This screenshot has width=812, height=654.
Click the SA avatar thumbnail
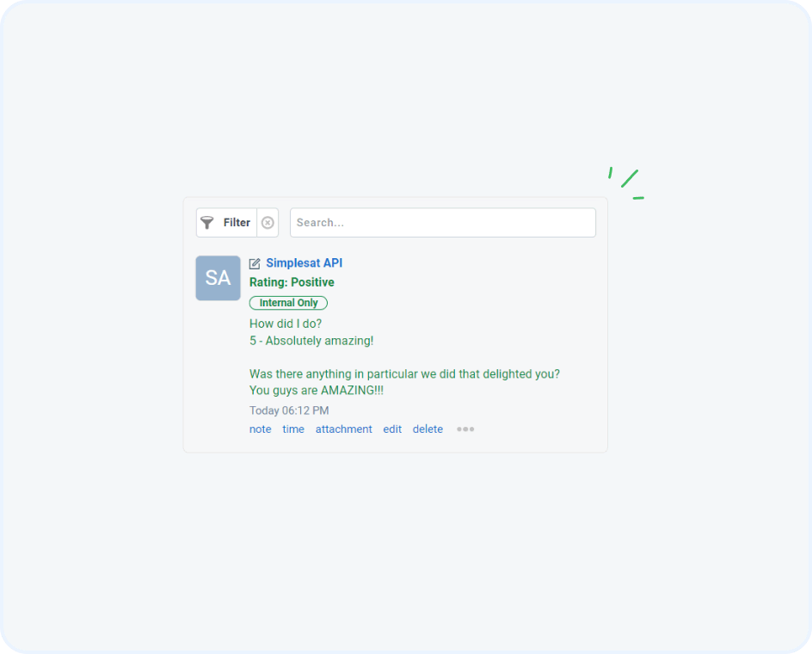pyautogui.click(x=218, y=278)
